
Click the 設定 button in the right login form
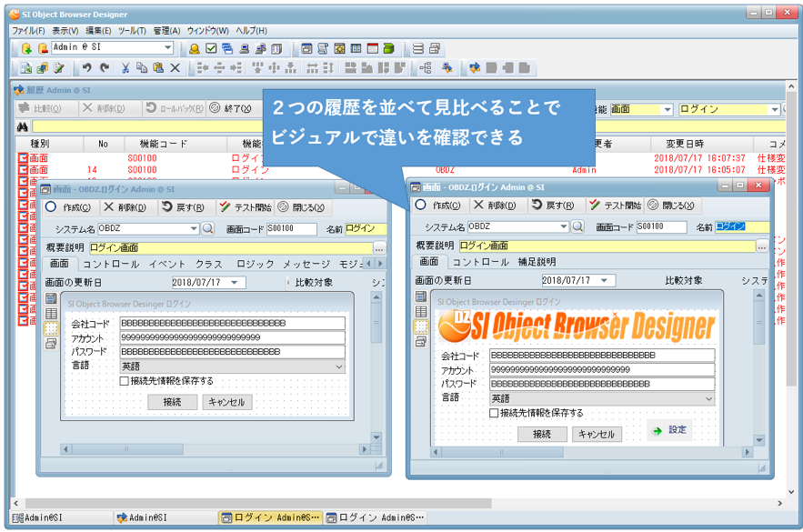click(x=670, y=430)
